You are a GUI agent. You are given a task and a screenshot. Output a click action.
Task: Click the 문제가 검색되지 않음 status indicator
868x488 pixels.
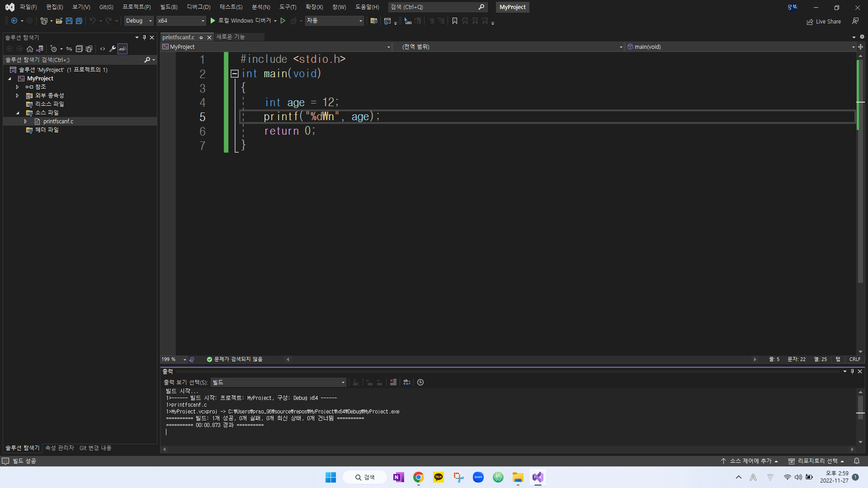point(235,360)
